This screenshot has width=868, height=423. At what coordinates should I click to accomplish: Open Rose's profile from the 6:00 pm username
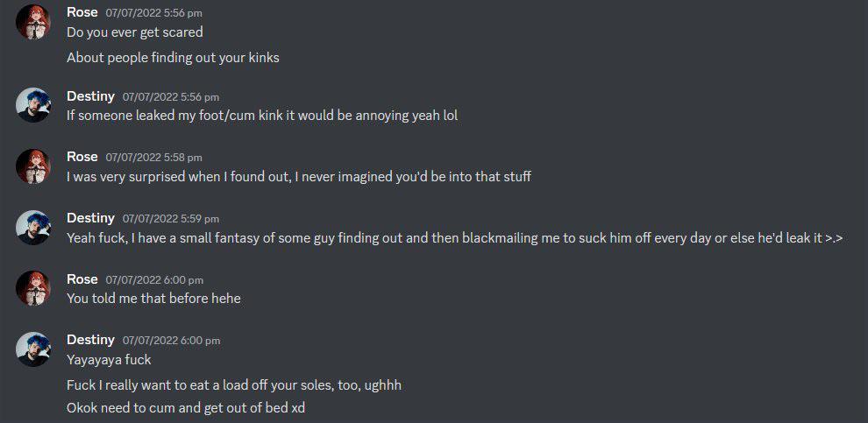pos(82,278)
